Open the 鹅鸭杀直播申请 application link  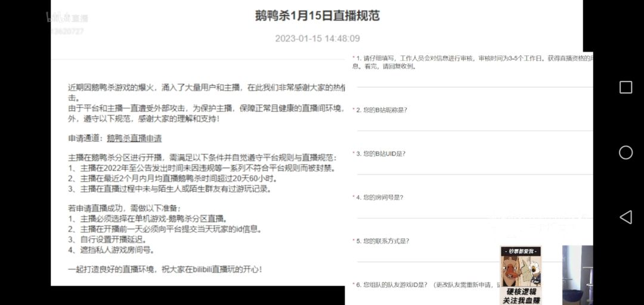[134, 139]
